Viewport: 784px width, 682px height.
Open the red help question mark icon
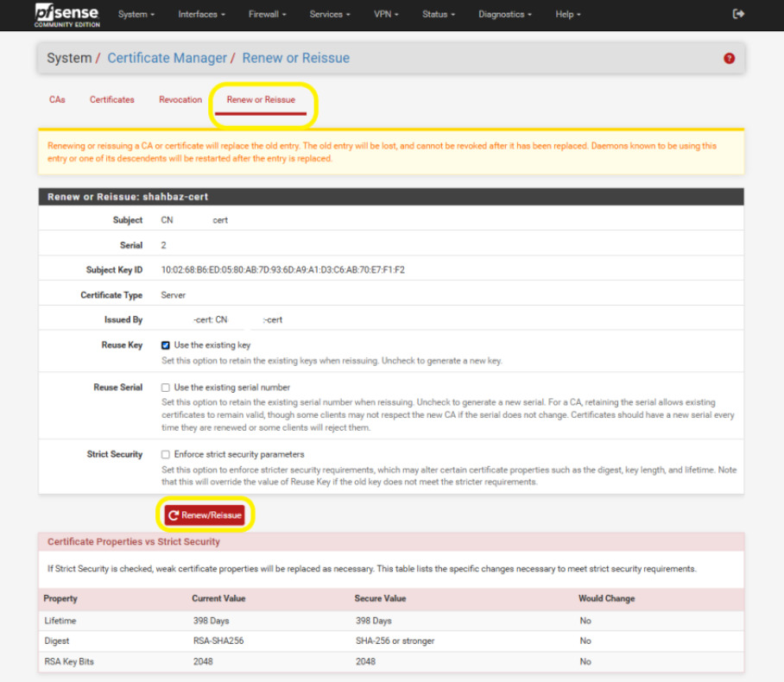click(730, 58)
